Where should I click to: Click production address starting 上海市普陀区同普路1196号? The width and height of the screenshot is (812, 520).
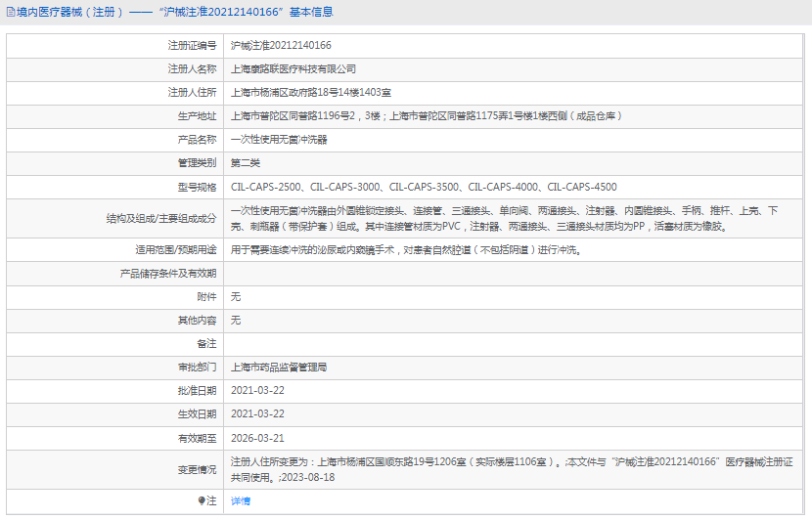click(427, 116)
